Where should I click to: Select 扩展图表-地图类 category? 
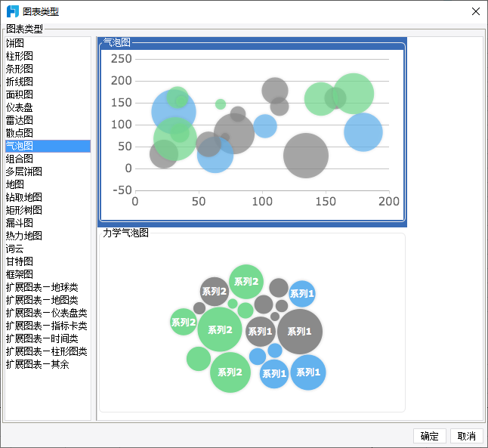click(48, 300)
